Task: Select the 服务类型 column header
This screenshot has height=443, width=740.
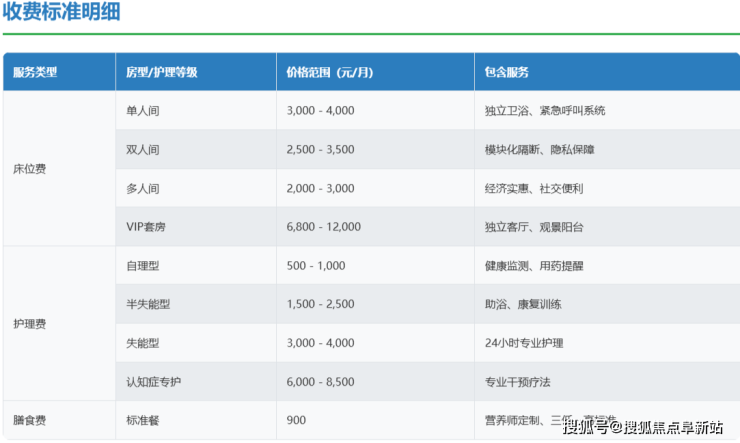Action: coord(36,72)
